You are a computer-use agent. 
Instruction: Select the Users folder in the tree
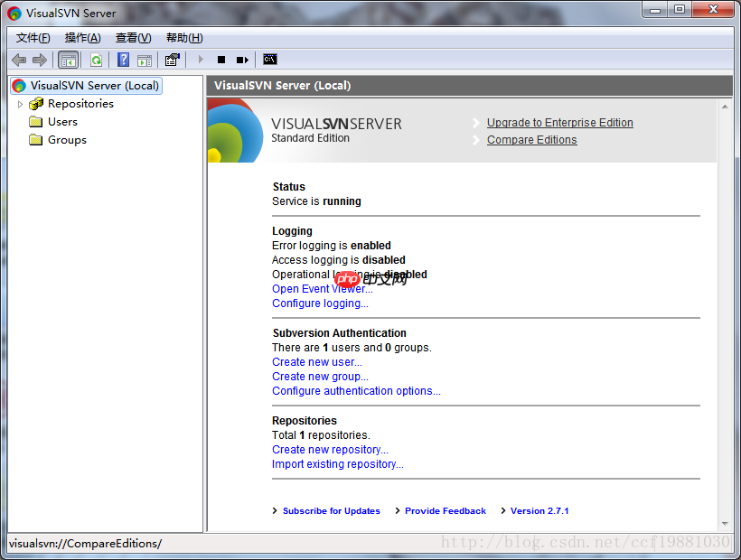click(53, 122)
